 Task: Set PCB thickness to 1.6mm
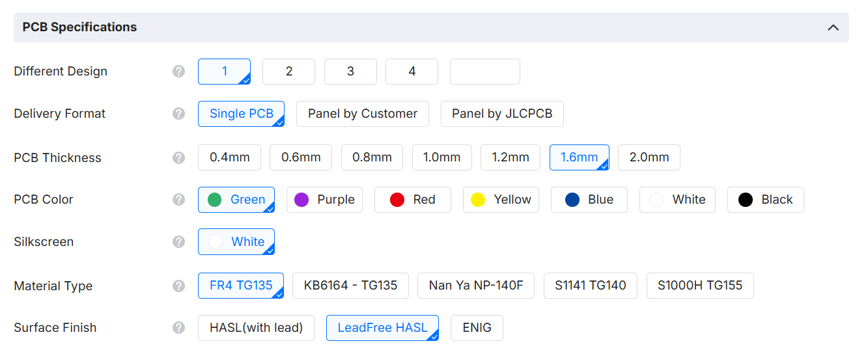pos(580,157)
